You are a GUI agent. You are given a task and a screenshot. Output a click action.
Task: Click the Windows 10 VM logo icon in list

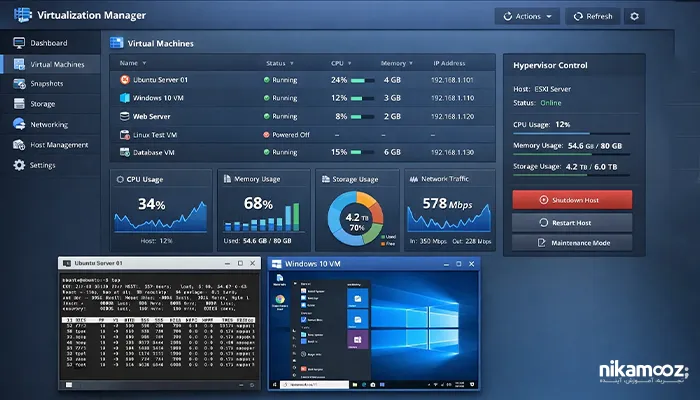[125, 98]
